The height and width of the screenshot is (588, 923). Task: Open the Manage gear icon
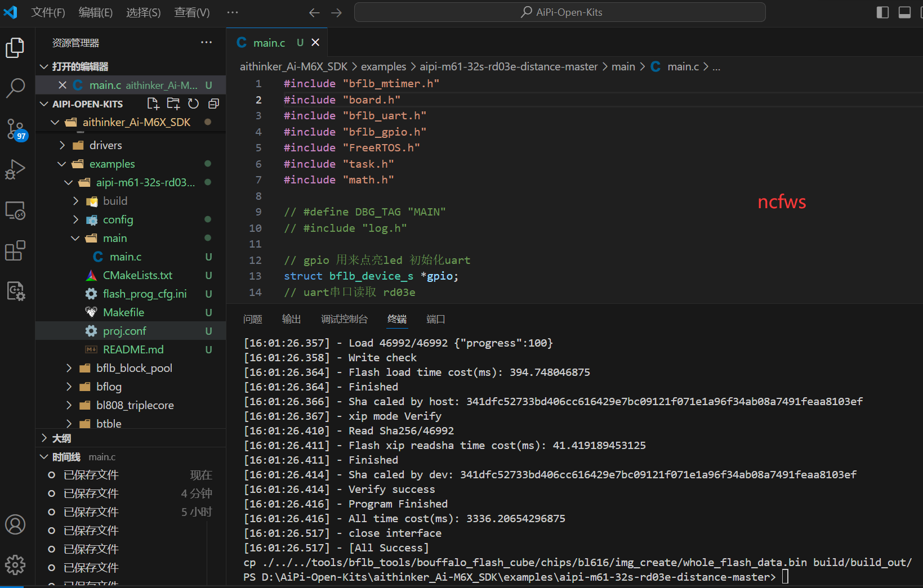15,565
